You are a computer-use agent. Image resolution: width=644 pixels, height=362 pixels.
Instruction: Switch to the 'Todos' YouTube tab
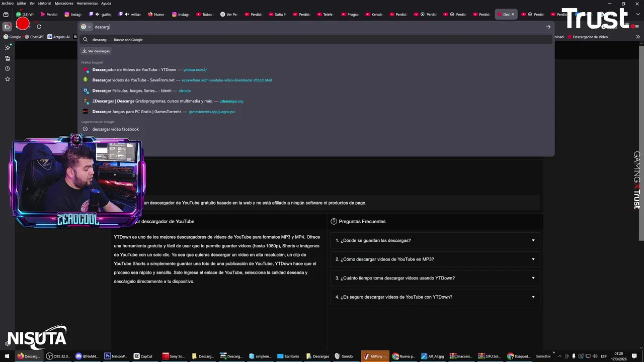(x=205, y=15)
